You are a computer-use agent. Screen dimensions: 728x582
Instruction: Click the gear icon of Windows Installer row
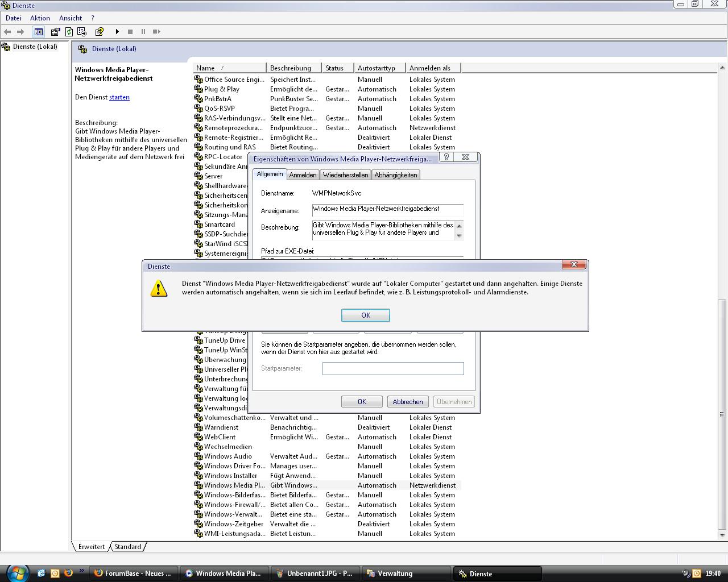pyautogui.click(x=198, y=476)
